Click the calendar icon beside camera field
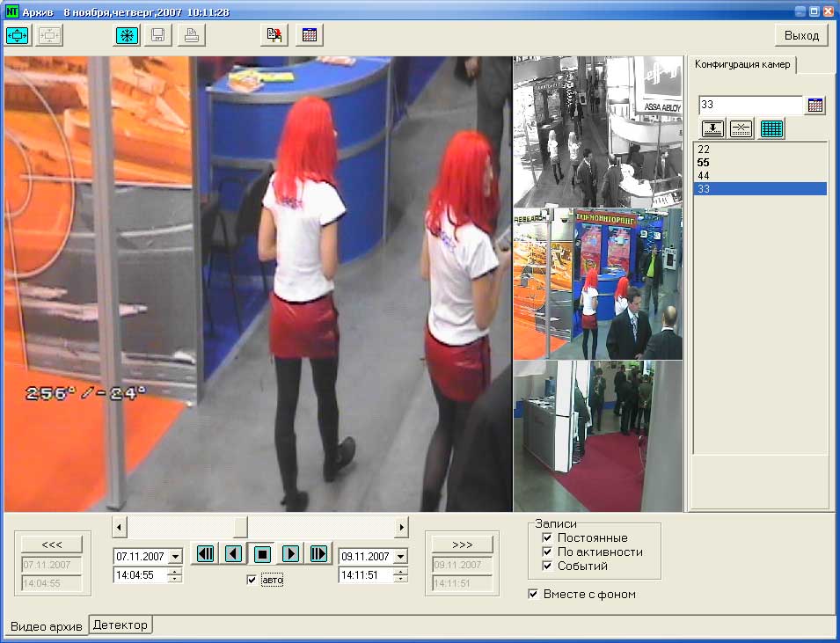The height and width of the screenshot is (643, 840). click(815, 105)
